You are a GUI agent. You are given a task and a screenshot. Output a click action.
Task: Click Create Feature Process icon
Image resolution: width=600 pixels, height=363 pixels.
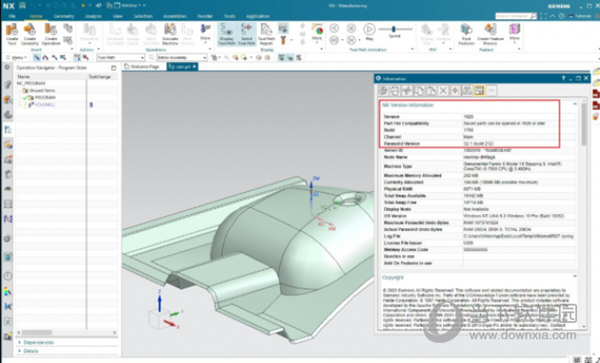[x=490, y=34]
